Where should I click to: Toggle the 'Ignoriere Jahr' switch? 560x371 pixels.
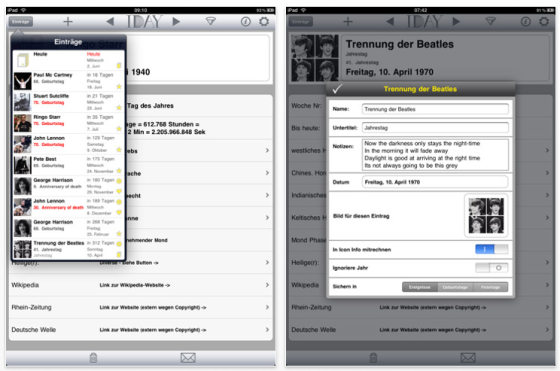point(491,268)
